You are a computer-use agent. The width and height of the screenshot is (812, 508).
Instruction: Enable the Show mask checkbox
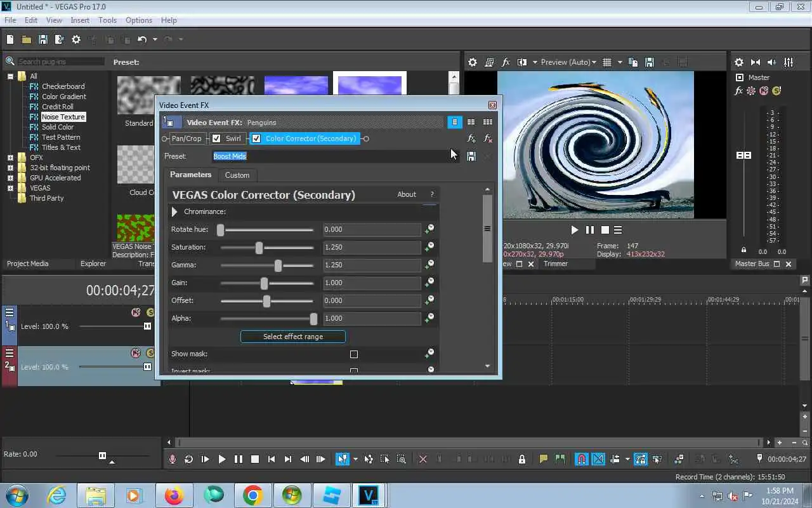[354, 354]
